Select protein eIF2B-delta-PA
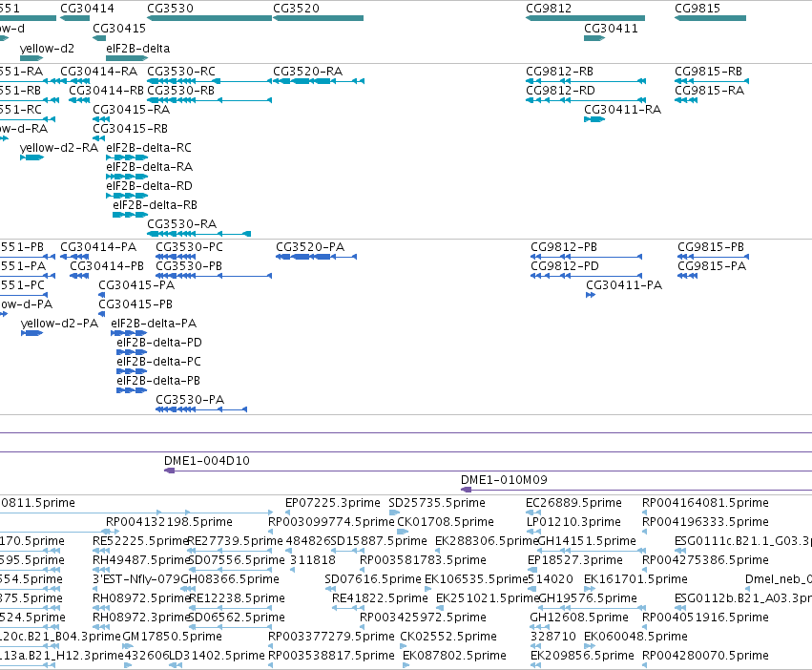 (154, 324)
